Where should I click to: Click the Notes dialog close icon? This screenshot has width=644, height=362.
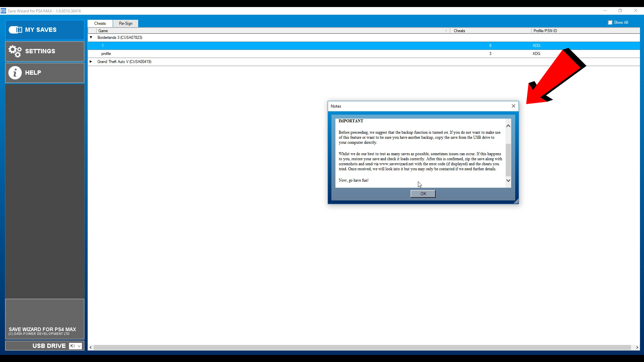click(514, 106)
